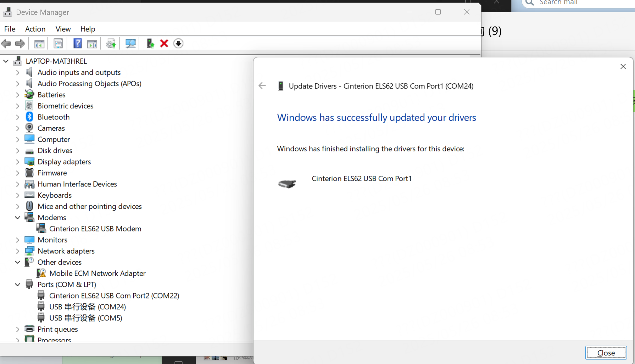
Task: Select the USB serial device (COM5)
Action: [85, 318]
